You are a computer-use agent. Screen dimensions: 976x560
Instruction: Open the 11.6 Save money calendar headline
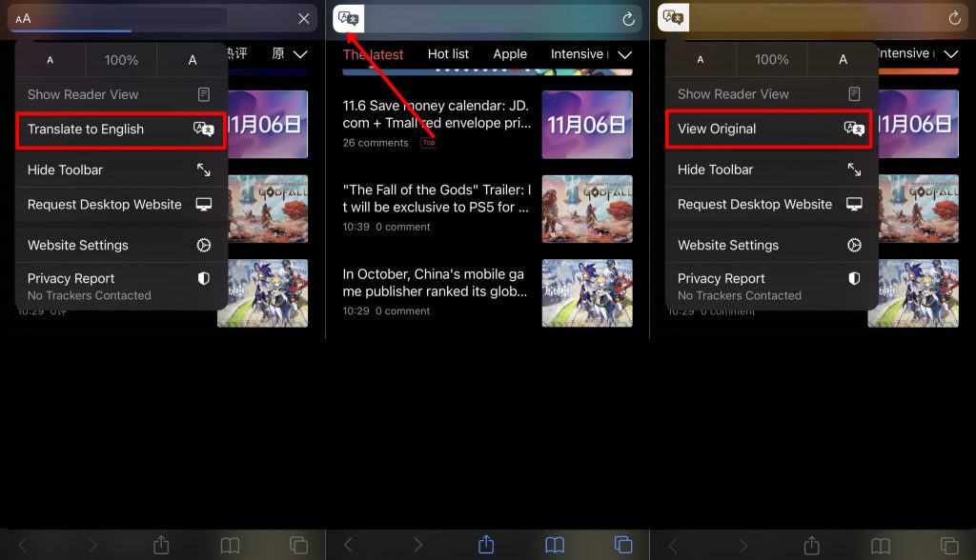pos(437,114)
